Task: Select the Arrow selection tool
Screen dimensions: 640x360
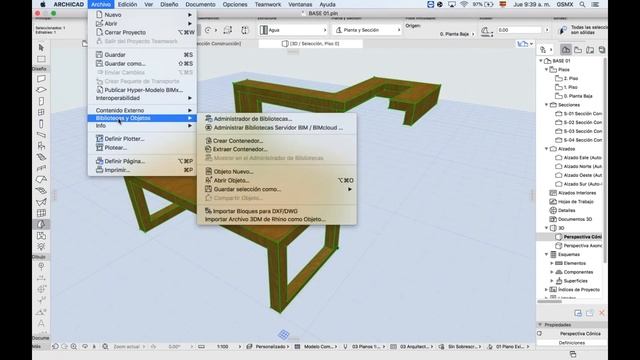Action: [41, 48]
